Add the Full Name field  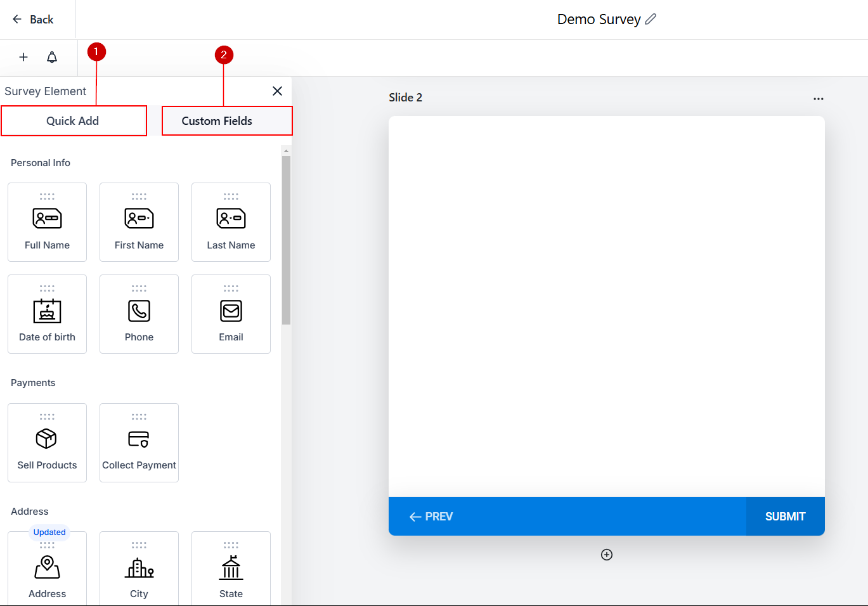coord(47,222)
